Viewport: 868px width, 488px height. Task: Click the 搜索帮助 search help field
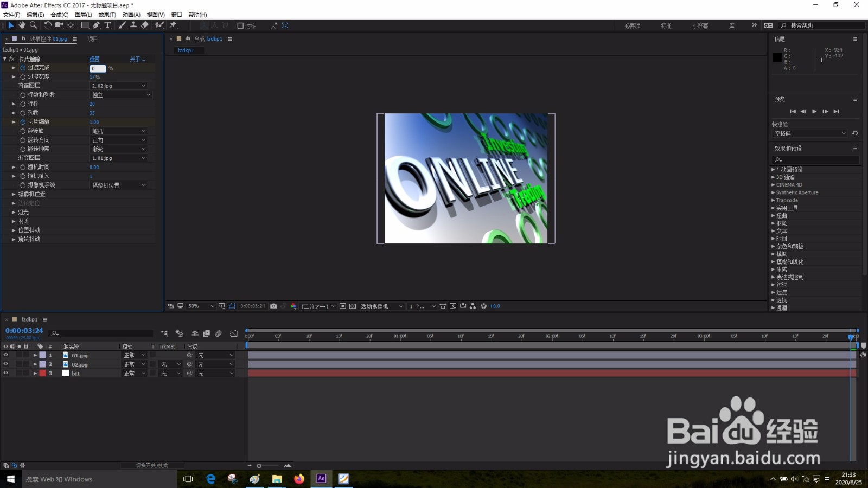821,25
